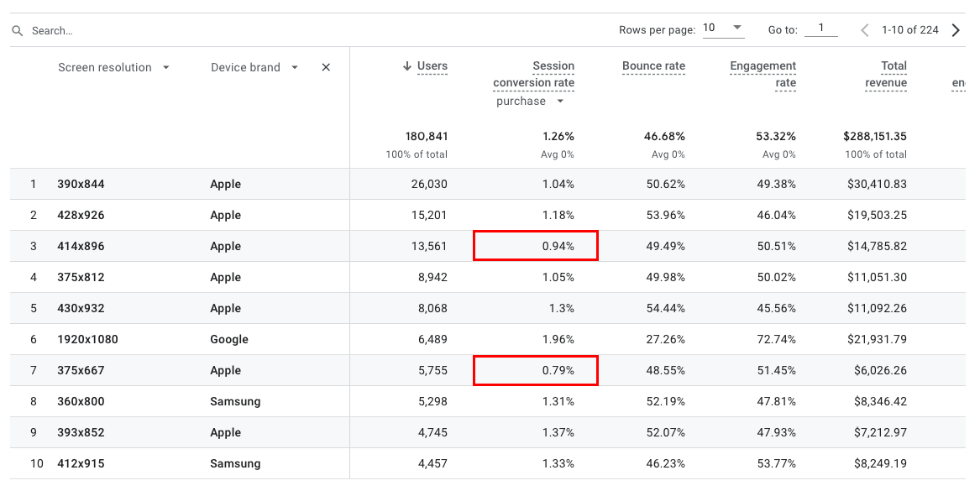Open the purchase event dropdown
The image size is (980, 491).
[x=530, y=102]
